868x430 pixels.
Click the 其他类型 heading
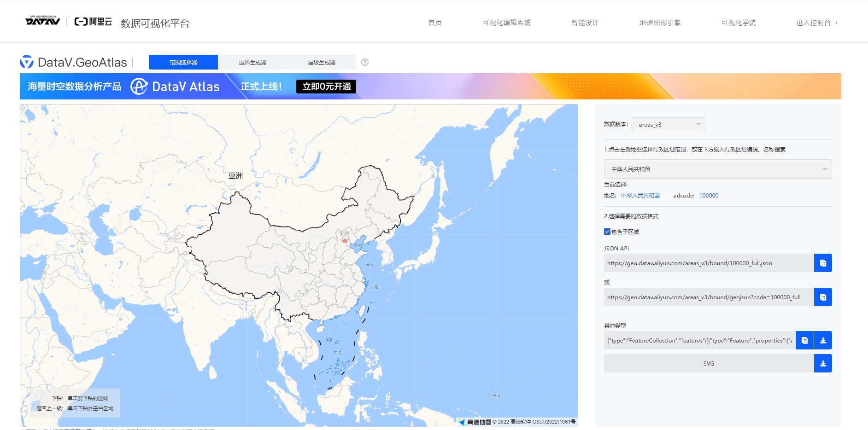[x=615, y=325]
